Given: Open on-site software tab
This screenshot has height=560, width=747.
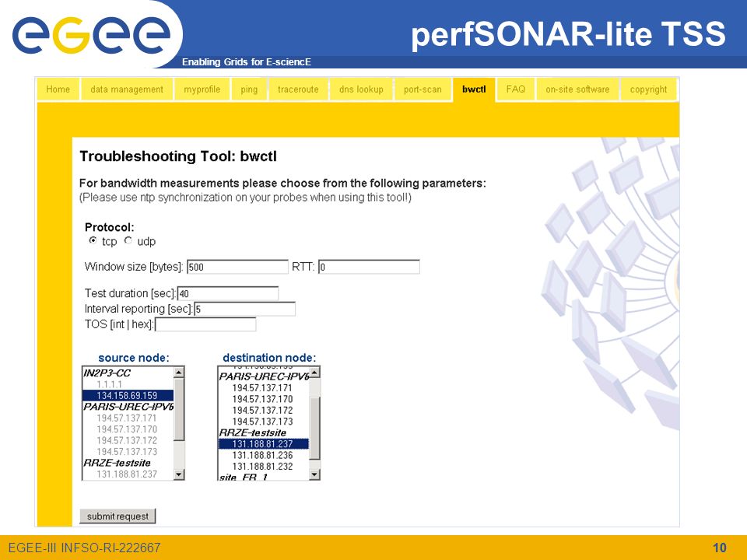Looking at the screenshot, I should pos(577,89).
